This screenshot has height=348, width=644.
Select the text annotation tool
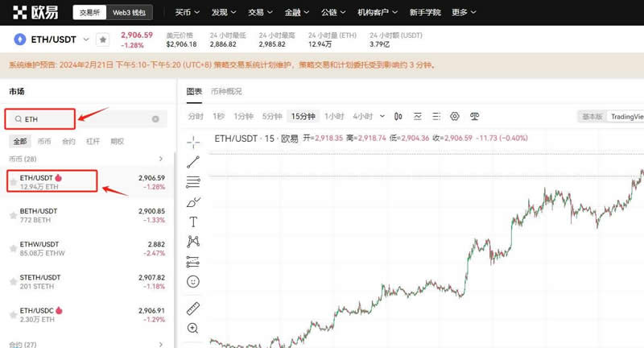coord(193,222)
